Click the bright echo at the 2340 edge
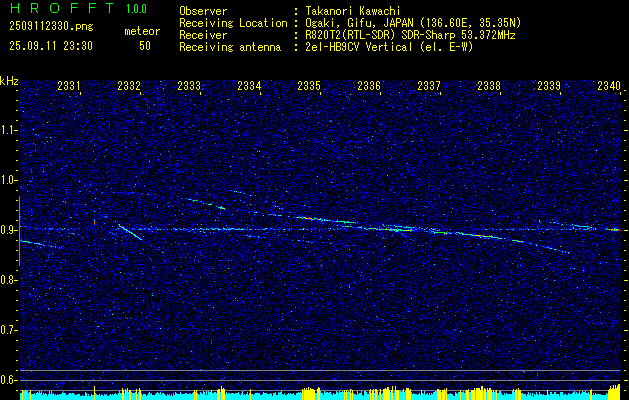Image resolution: width=629 pixels, height=400 pixels. point(615,230)
